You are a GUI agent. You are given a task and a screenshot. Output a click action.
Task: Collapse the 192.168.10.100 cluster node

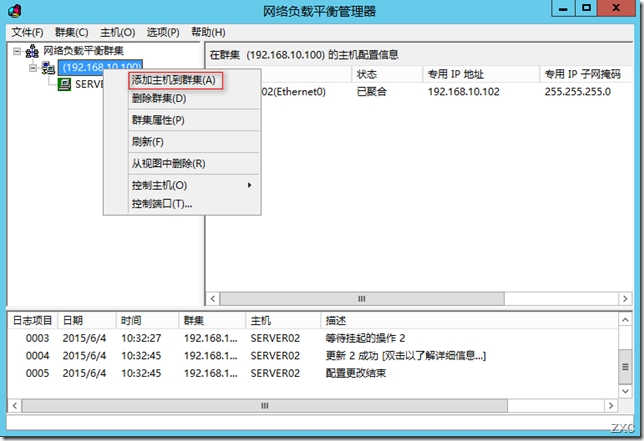click(x=33, y=68)
